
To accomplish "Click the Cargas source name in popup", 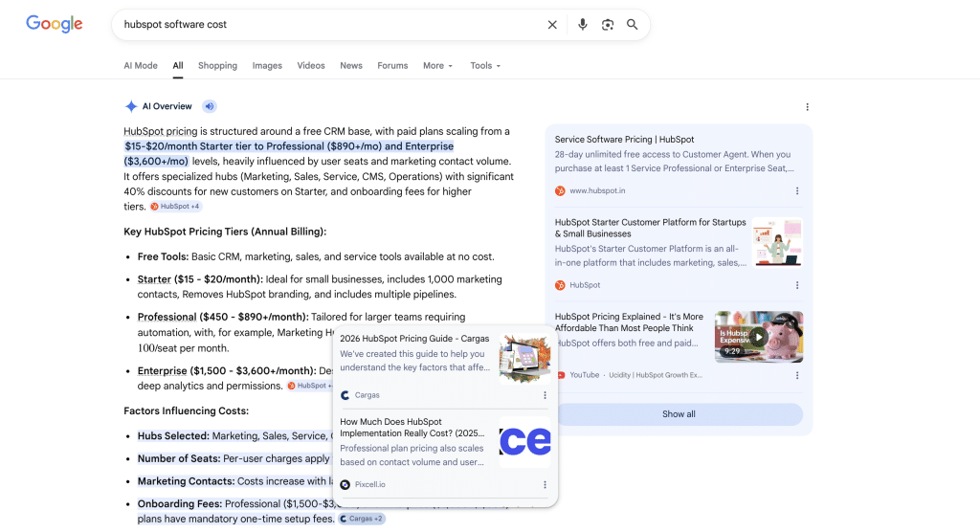I will tap(367, 395).
